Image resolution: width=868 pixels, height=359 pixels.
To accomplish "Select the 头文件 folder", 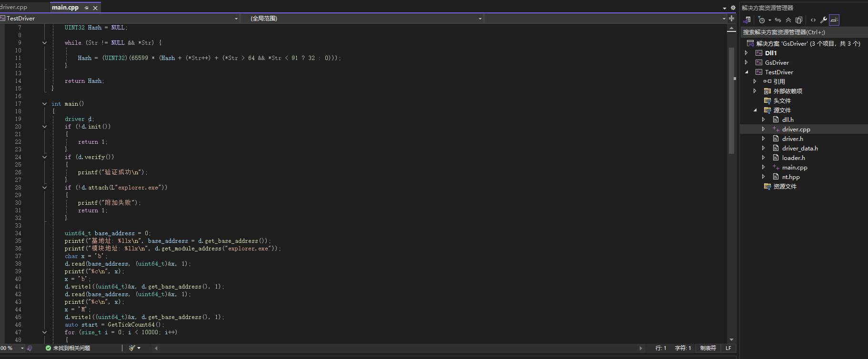I will (x=782, y=100).
